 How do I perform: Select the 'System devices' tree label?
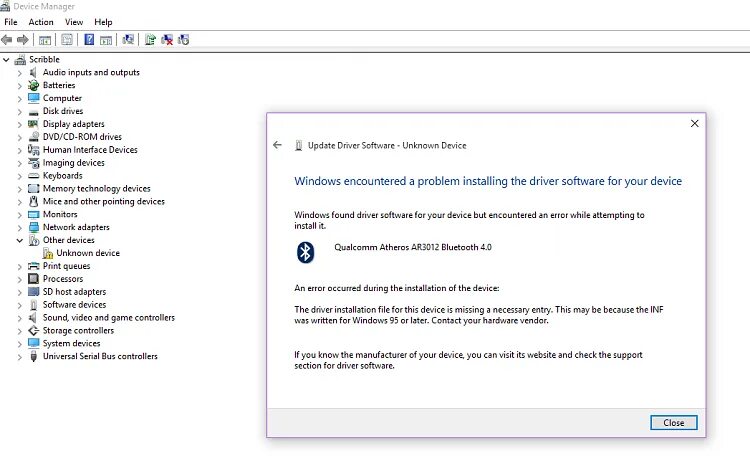click(x=71, y=343)
